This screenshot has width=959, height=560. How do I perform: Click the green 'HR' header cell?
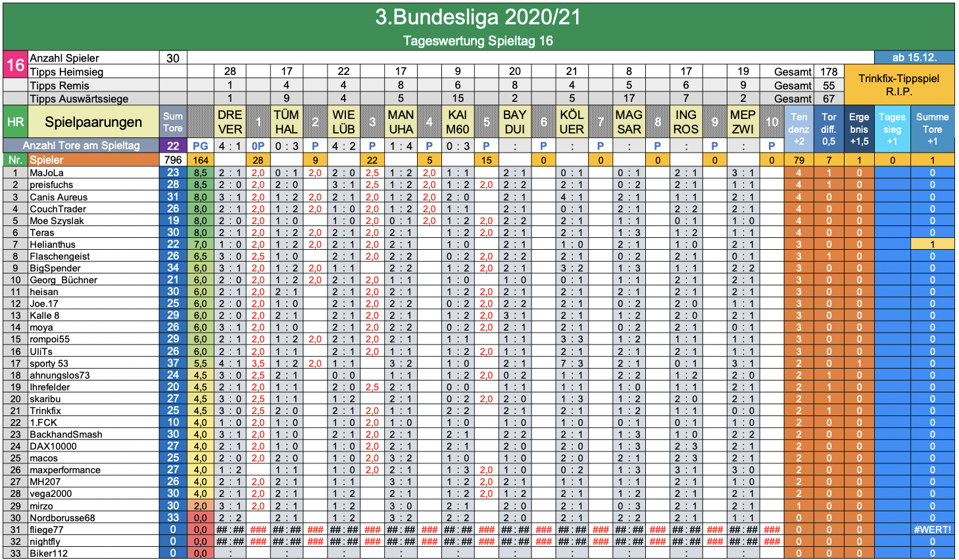[15, 122]
